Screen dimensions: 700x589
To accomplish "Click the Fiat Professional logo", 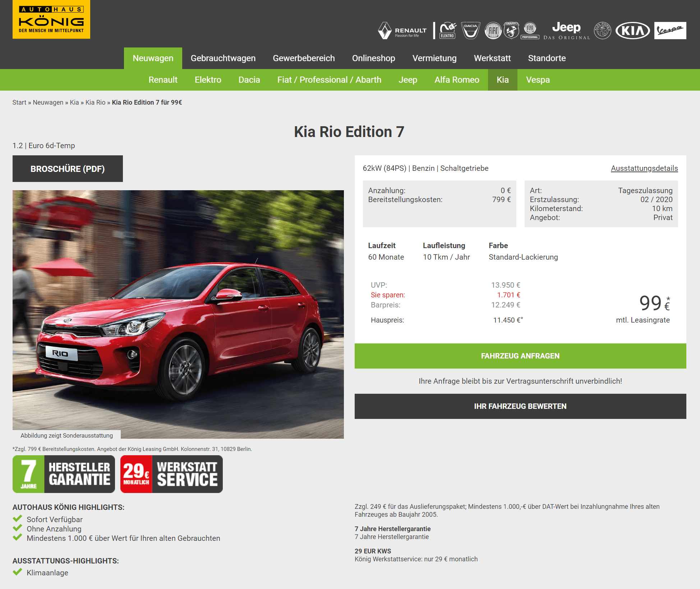I will (x=530, y=31).
